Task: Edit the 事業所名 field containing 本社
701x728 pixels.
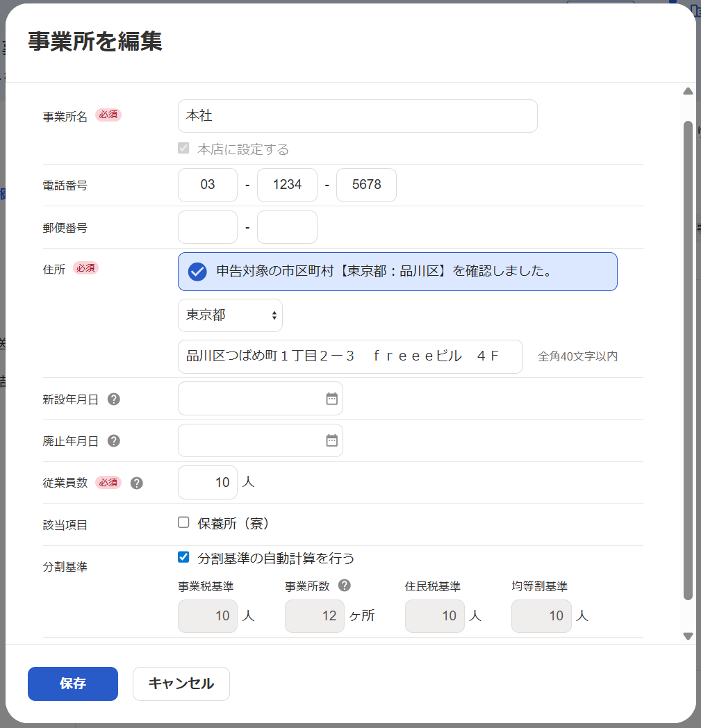Action: click(x=358, y=116)
